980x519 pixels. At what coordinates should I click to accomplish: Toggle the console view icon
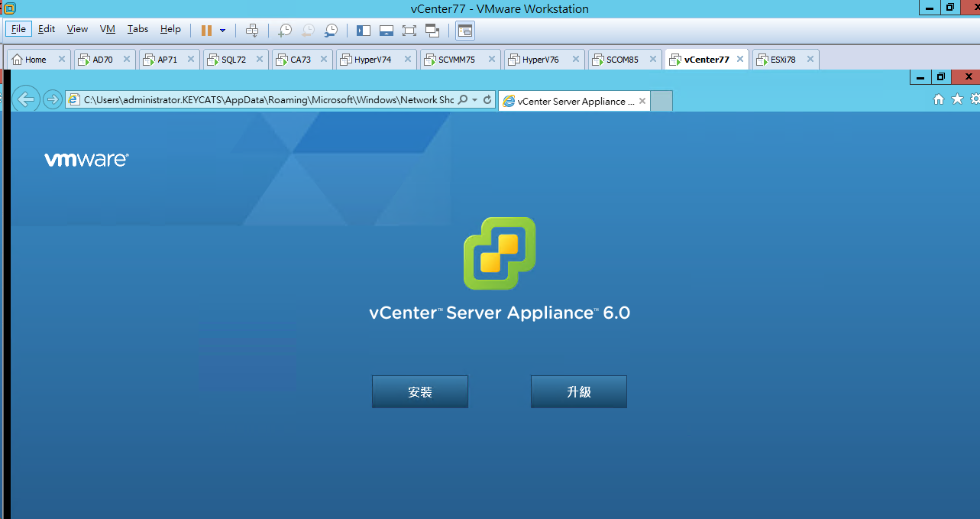[465, 31]
